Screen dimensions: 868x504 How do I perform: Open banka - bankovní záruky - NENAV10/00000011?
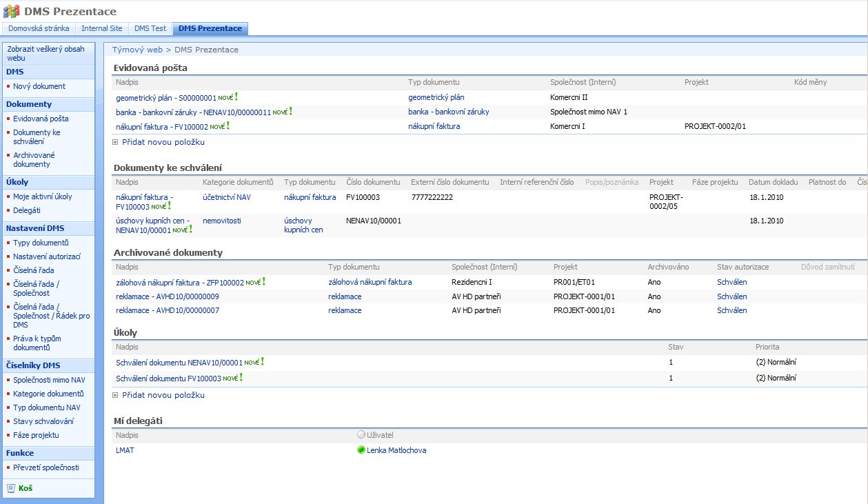[x=193, y=112]
